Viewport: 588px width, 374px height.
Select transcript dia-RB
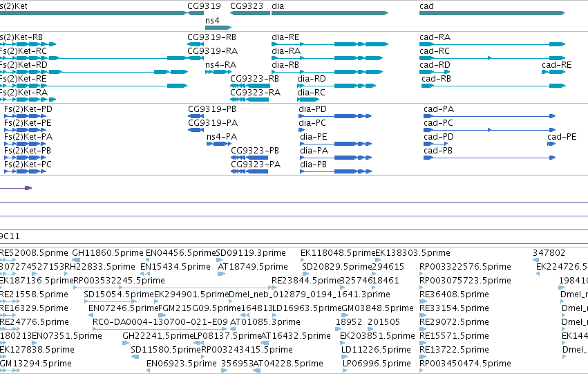click(x=327, y=72)
